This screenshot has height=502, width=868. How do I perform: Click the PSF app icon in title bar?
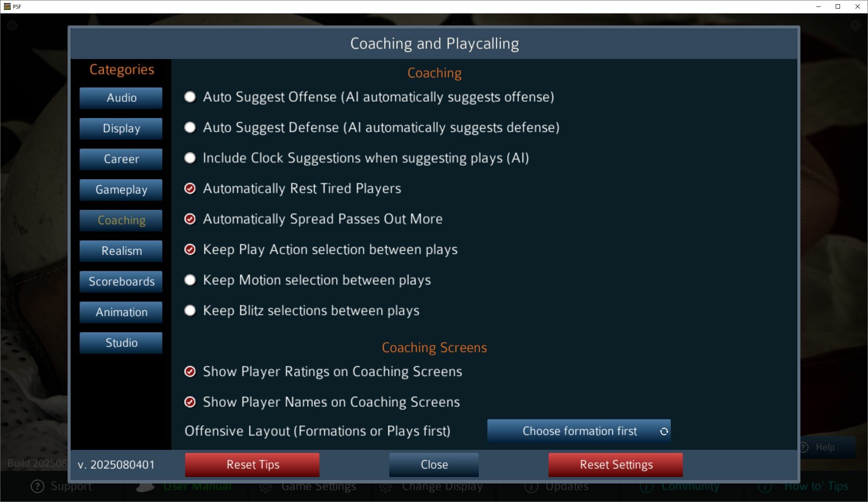tap(7, 6)
